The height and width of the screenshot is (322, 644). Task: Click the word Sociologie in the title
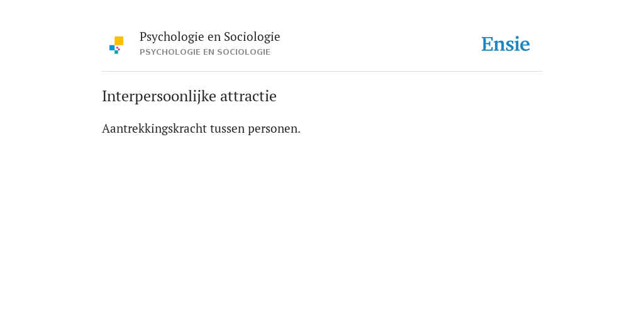[252, 36]
